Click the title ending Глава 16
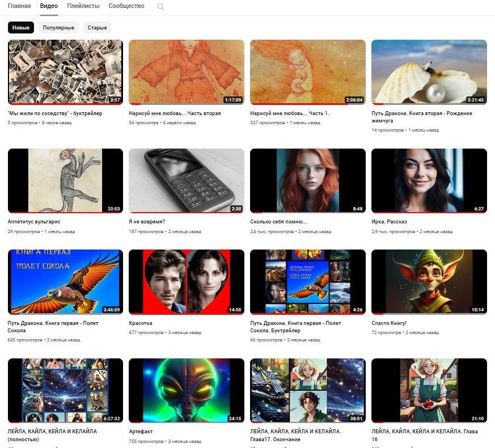The width and height of the screenshot is (495, 448). point(425,435)
